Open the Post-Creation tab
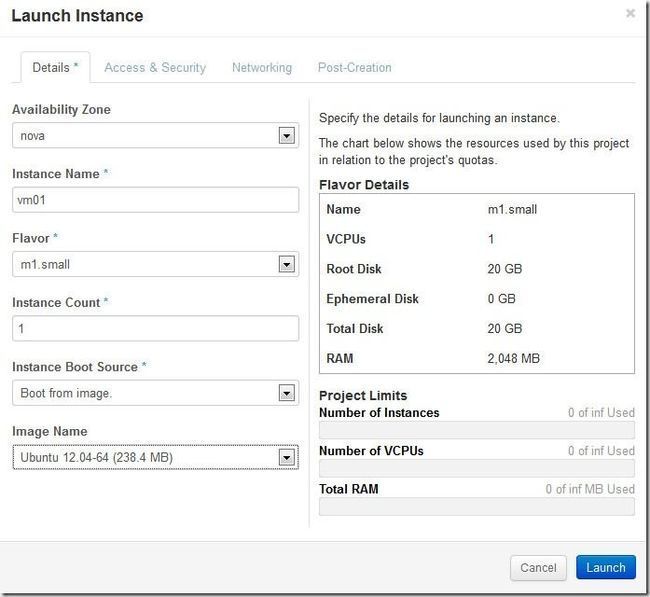 coord(354,68)
